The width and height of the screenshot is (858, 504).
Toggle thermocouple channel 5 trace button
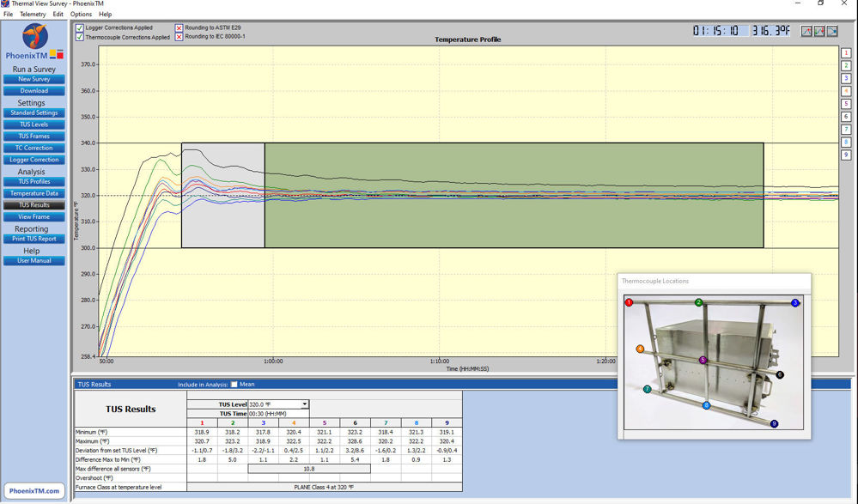[846, 103]
